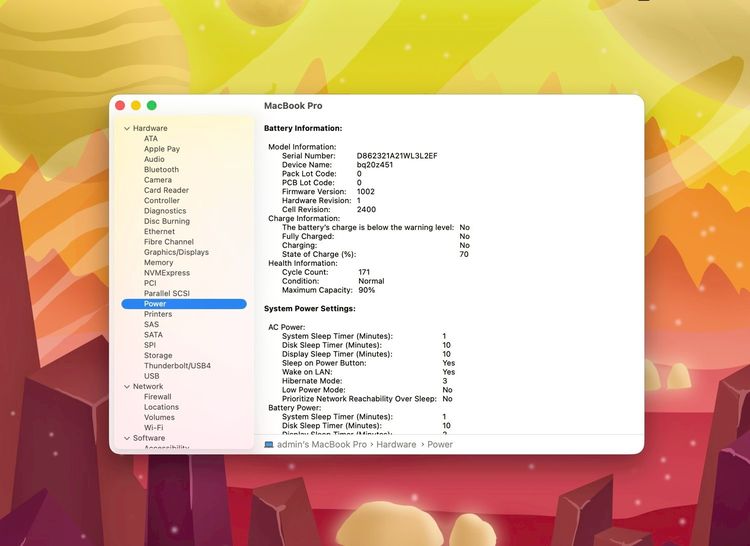This screenshot has width=750, height=546.
Task: Click the battery Serial Number value
Action: [x=397, y=156]
